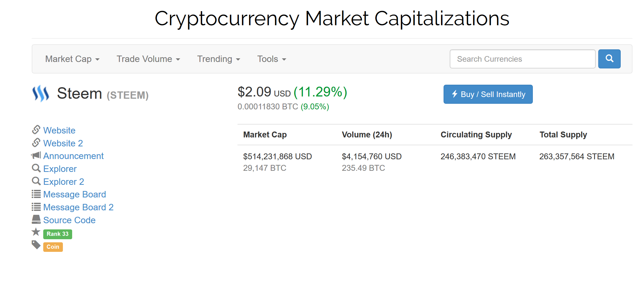644x281 pixels.
Task: Click the Steem logo icon
Action: pyautogui.click(x=41, y=94)
